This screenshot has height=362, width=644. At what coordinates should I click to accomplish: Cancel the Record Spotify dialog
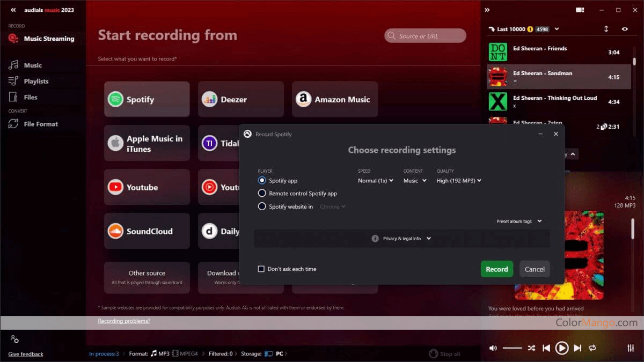535,269
